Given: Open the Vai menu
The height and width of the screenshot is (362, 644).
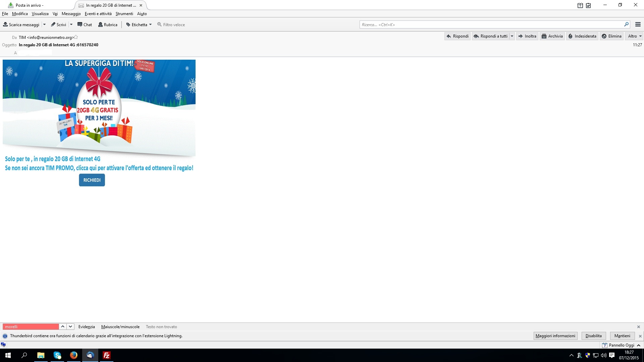Looking at the screenshot, I should point(55,14).
